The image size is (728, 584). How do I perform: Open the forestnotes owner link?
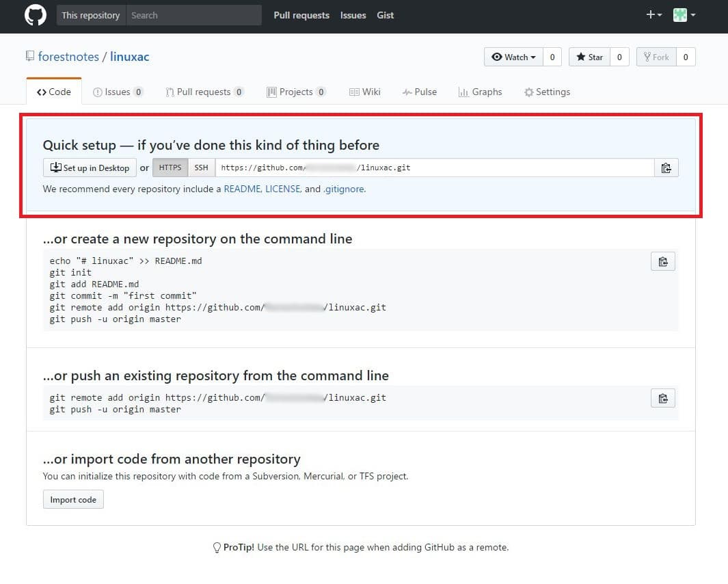pos(68,57)
